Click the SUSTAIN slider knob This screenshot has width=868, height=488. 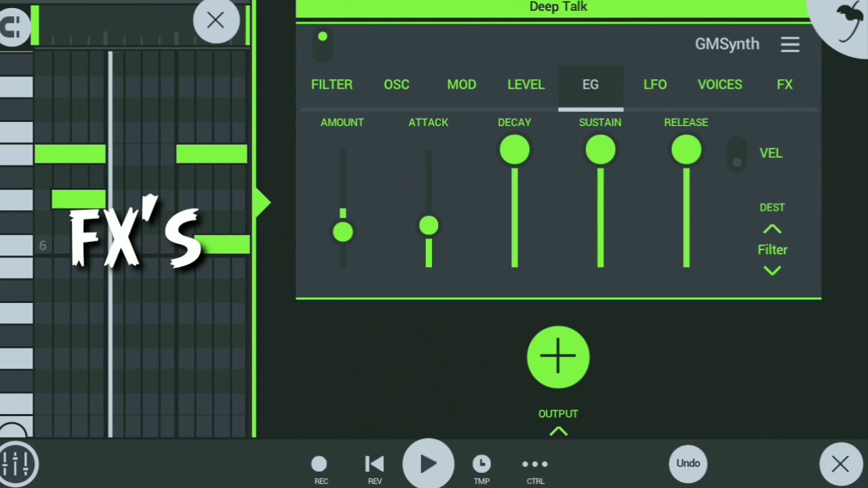pos(600,150)
